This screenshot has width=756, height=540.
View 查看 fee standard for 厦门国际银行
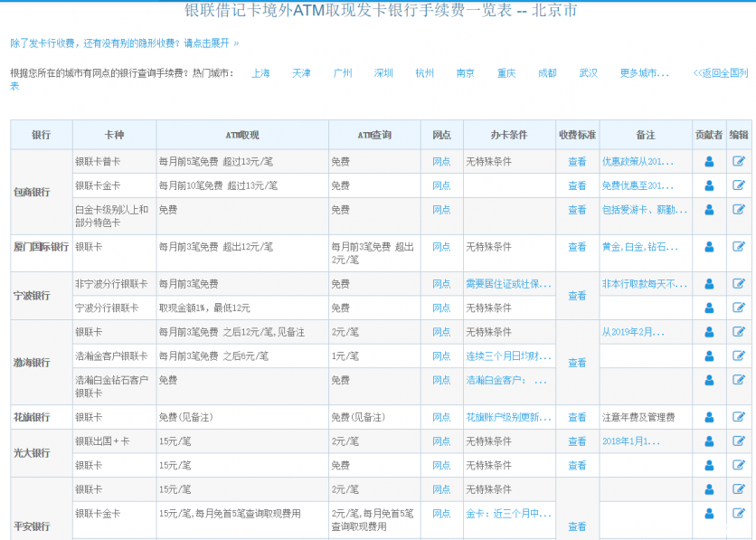pos(577,247)
